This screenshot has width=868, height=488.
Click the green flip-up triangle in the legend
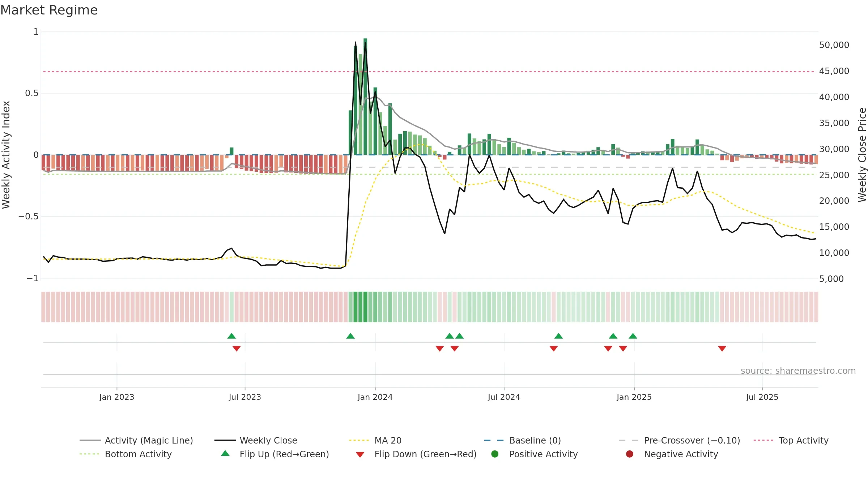tap(225, 453)
